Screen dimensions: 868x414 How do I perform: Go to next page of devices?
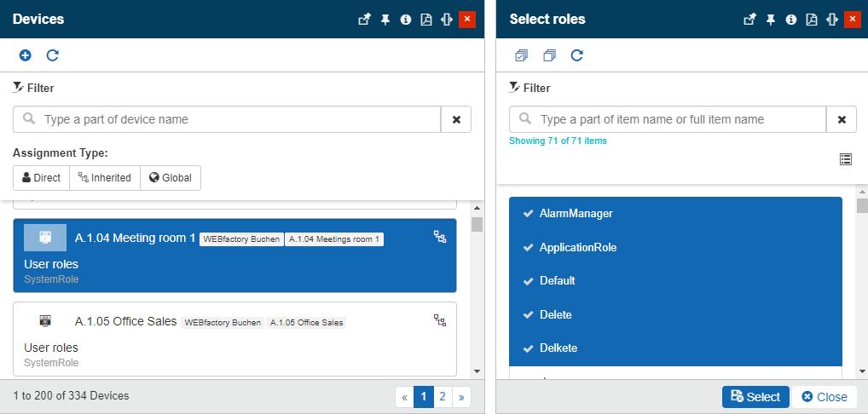pos(461,396)
